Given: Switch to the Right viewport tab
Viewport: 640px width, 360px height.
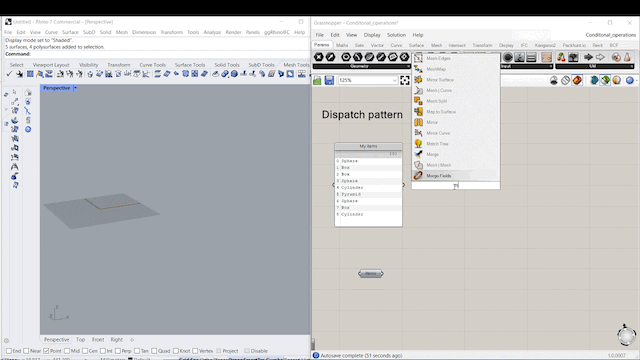Looking at the screenshot, I should 116,340.
